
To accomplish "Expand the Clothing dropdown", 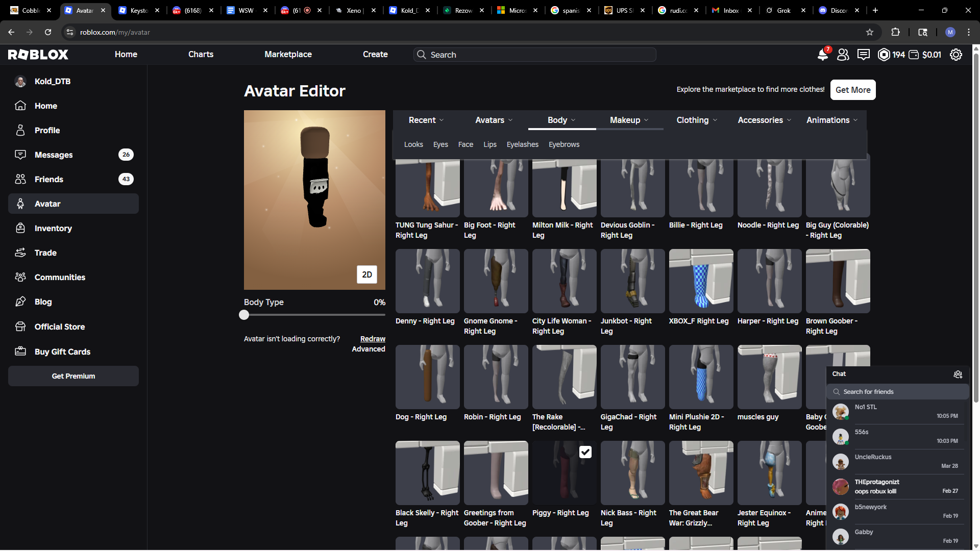I will pos(697,120).
